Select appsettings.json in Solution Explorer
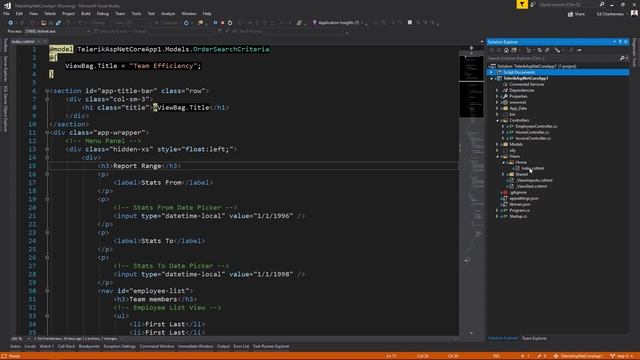Image resolution: width=640 pixels, height=360 pixels. pyautogui.click(x=524, y=198)
